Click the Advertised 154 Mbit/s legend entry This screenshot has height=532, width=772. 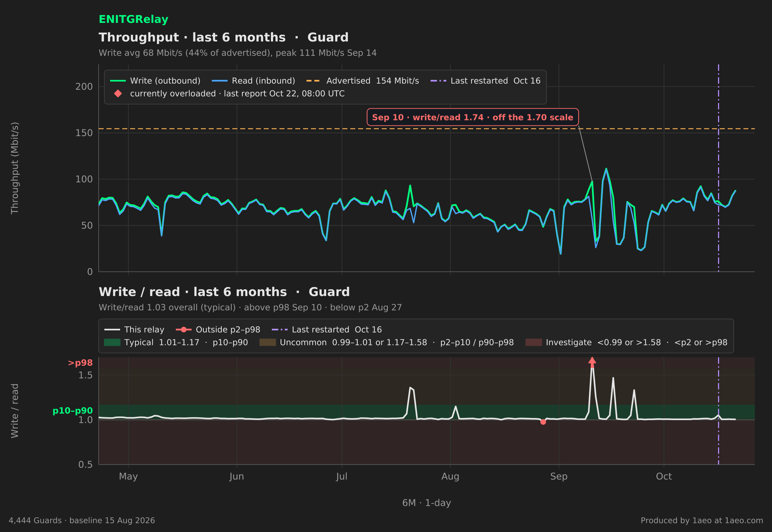click(x=362, y=81)
